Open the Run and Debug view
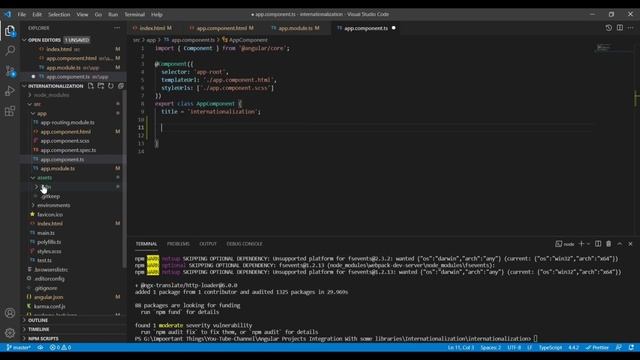Screen dimensions: 640x360 [x=10, y=91]
